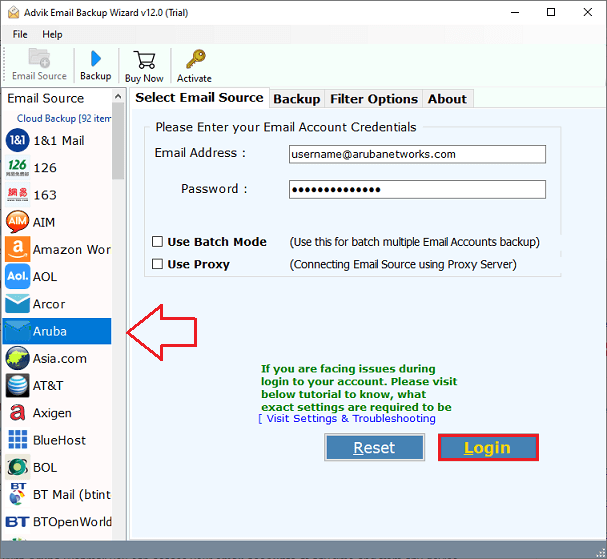Select Amazon WorkMail label in list

tap(72, 249)
